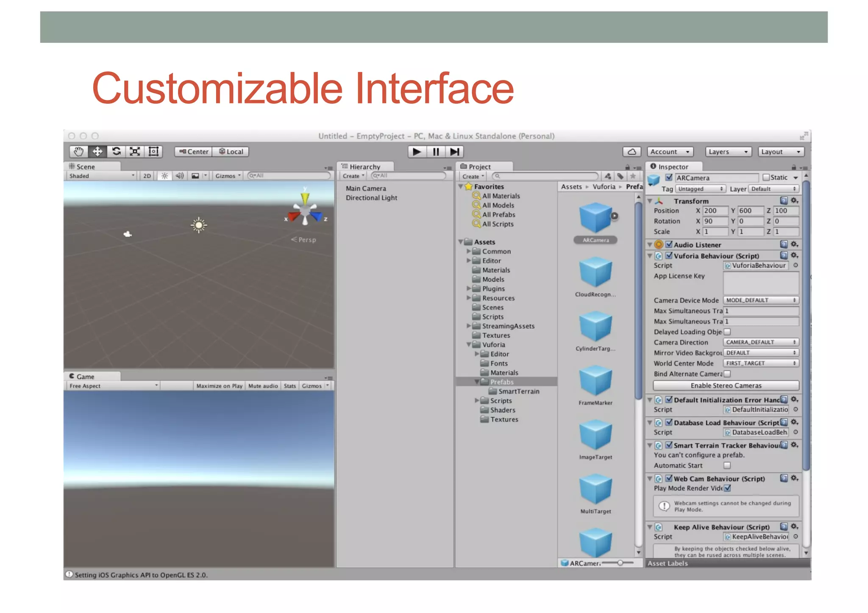The width and height of the screenshot is (868, 613).
Task: Switch to the Scene tab
Action: click(x=92, y=166)
